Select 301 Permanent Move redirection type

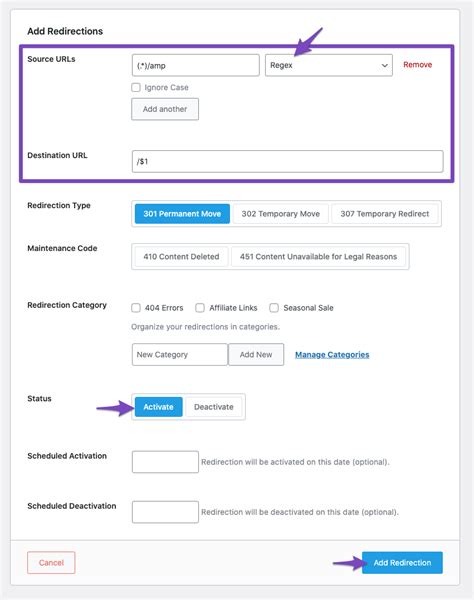pyautogui.click(x=182, y=214)
